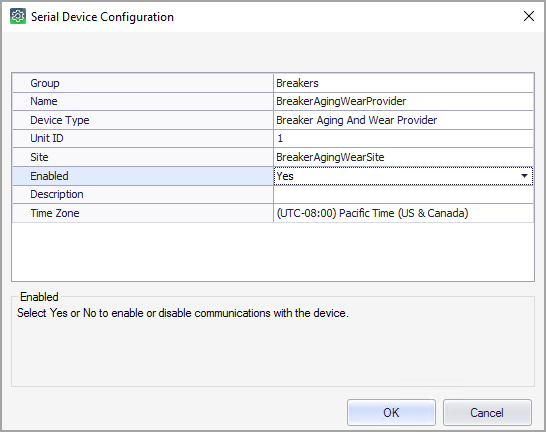
Task: Click into the empty Description field
Action: 403,195
